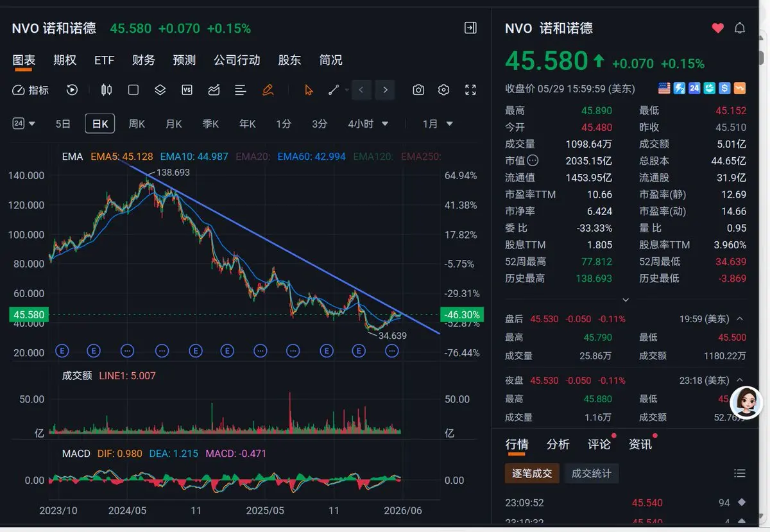Open the trade list menu icon
This screenshot has width=770, height=532.
[740, 474]
